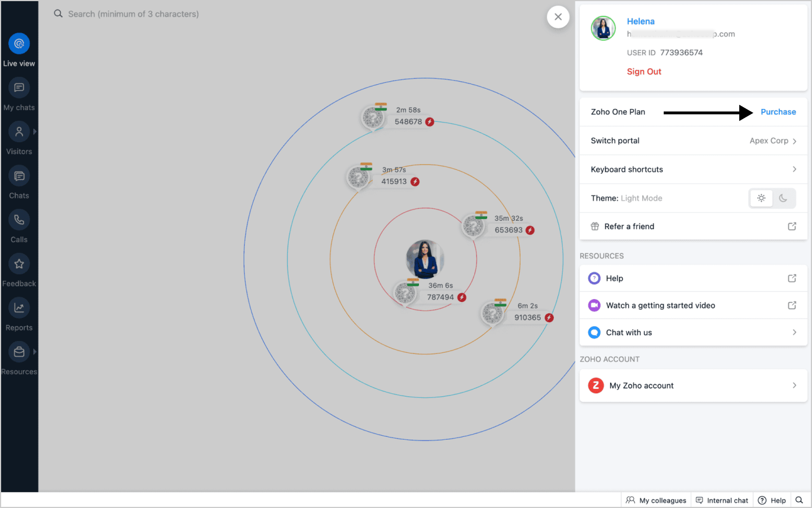Open My colleagues in the bottom bar
The height and width of the screenshot is (508, 812).
point(656,500)
